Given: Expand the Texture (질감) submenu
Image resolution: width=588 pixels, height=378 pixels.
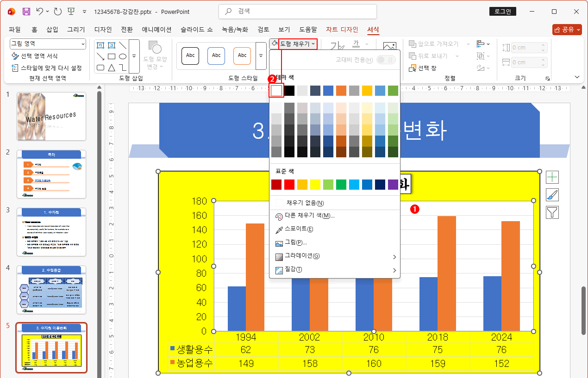Looking at the screenshot, I should pyautogui.click(x=333, y=270).
